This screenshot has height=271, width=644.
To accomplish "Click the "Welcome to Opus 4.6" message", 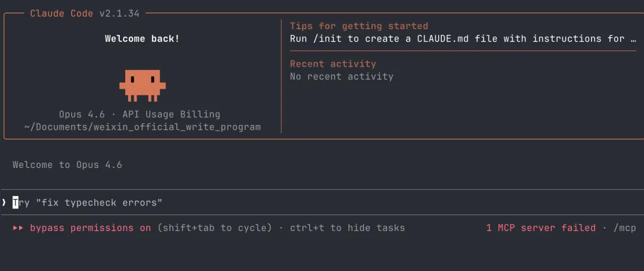I will click(x=67, y=165).
